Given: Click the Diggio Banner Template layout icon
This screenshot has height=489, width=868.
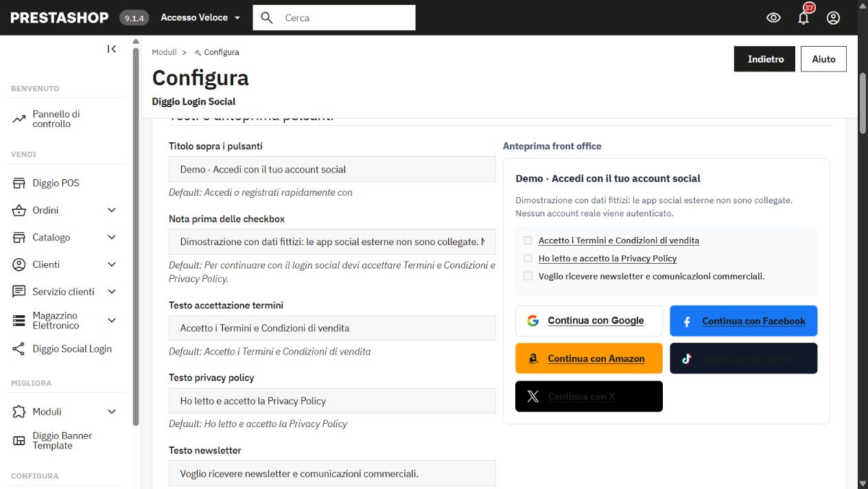Looking at the screenshot, I should [x=19, y=441].
